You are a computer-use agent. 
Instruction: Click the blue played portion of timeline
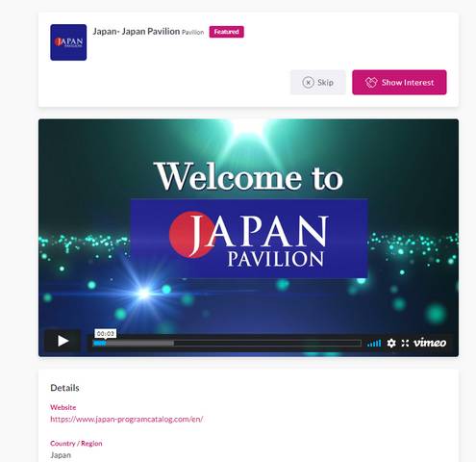click(99, 344)
